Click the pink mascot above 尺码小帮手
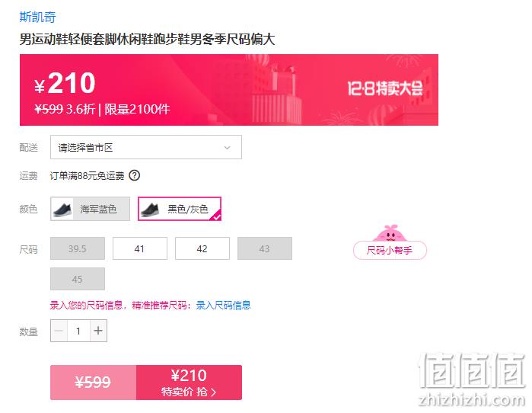This screenshot has height=413, width=532. pos(390,233)
